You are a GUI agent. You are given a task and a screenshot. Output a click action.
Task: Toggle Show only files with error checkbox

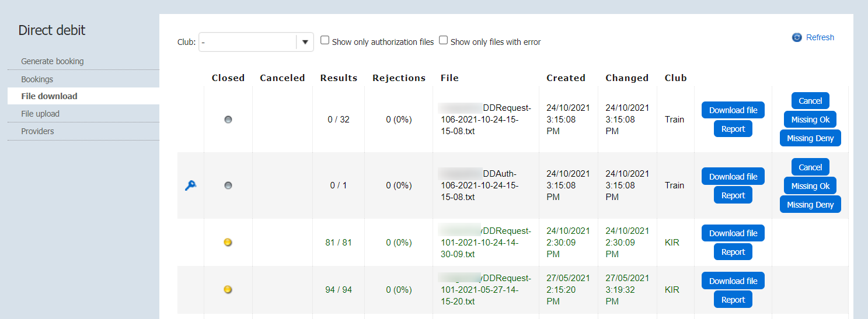pos(444,41)
